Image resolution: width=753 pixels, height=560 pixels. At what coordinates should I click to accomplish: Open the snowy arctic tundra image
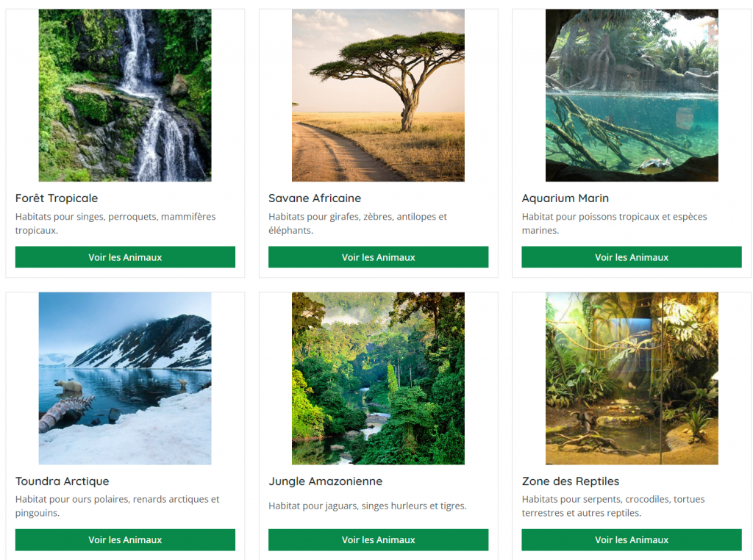[x=125, y=378]
